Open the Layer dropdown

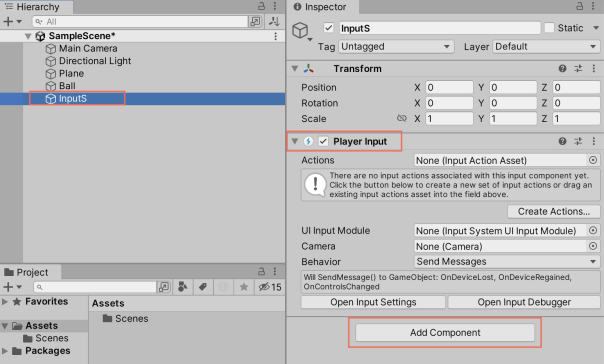[546, 47]
